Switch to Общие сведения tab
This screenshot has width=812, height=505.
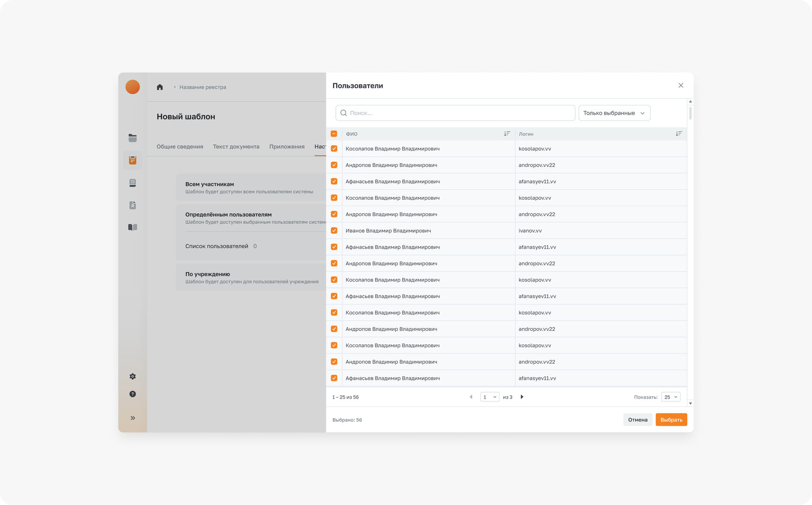[x=180, y=147]
